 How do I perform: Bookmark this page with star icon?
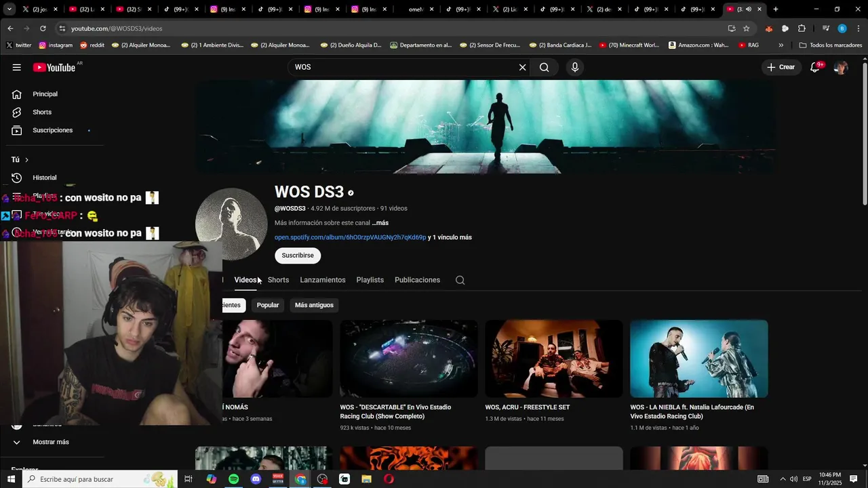[x=746, y=28]
